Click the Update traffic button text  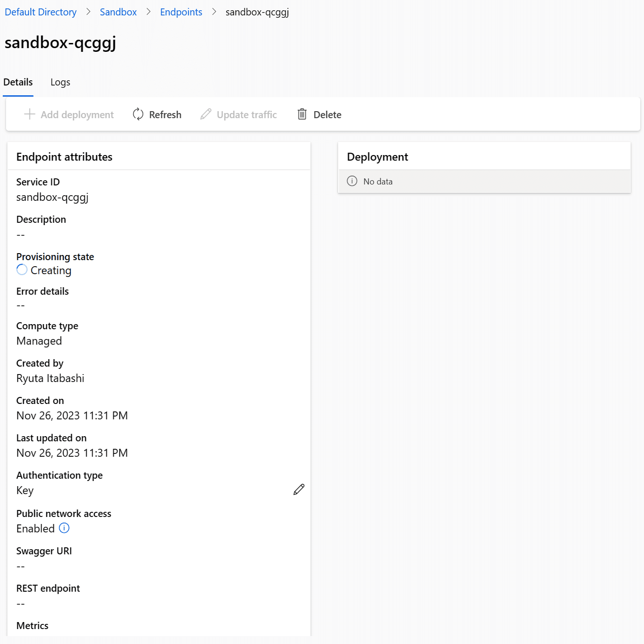coord(247,115)
